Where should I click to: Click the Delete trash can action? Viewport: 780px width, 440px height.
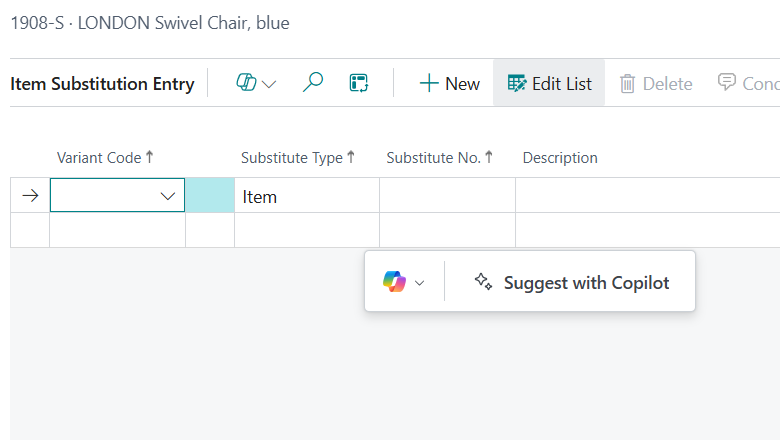pyautogui.click(x=656, y=84)
